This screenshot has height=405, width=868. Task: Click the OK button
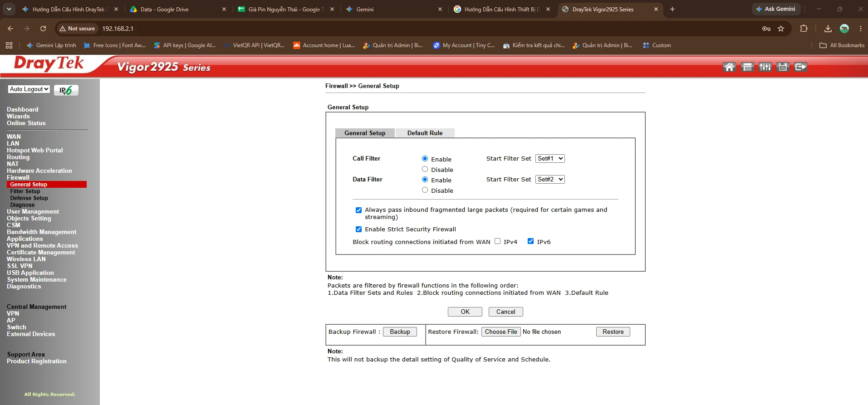[x=465, y=312]
